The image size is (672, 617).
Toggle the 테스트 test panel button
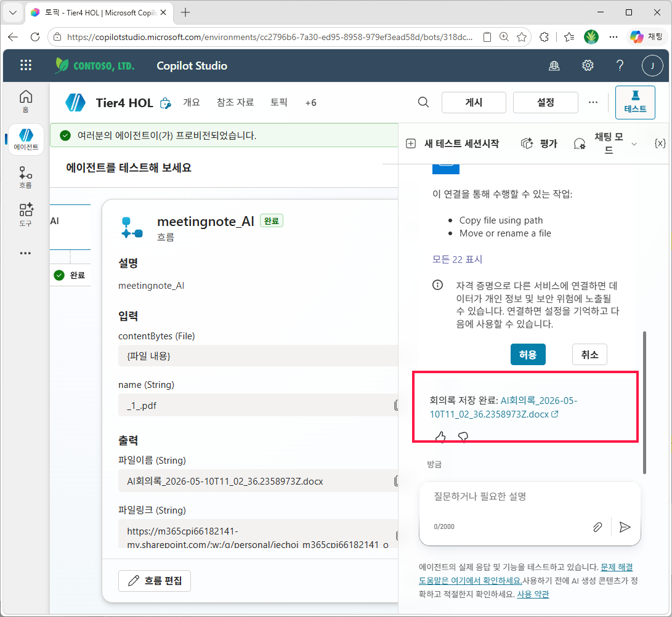pyautogui.click(x=635, y=102)
